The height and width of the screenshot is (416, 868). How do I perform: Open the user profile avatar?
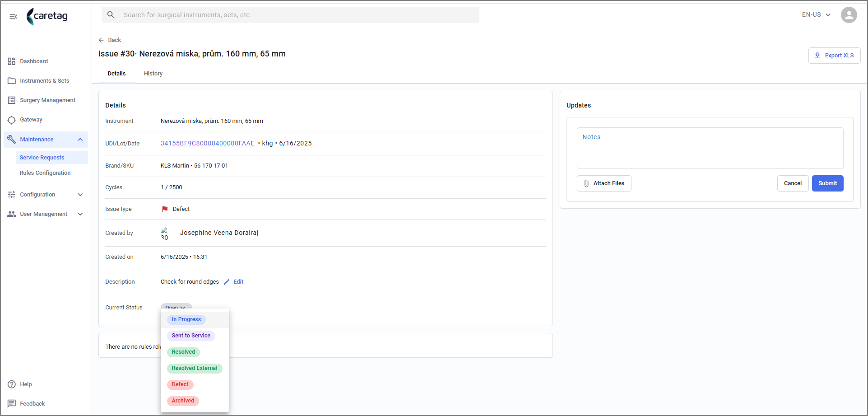849,15
